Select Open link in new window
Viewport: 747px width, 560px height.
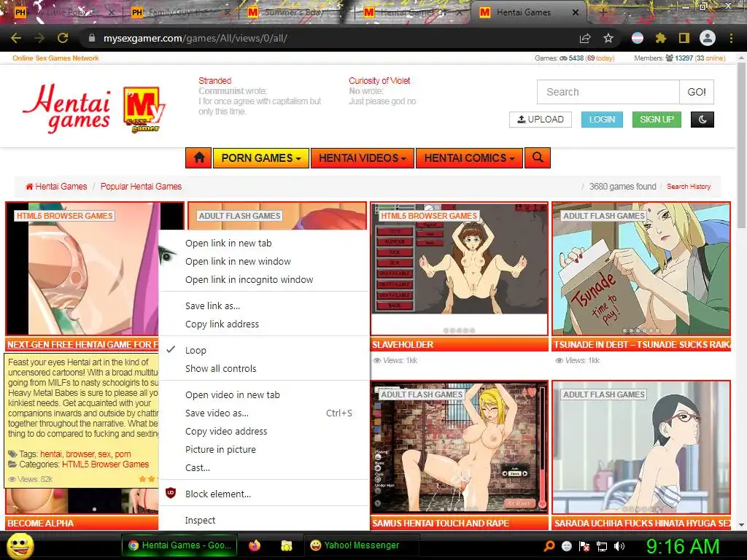tap(264, 262)
